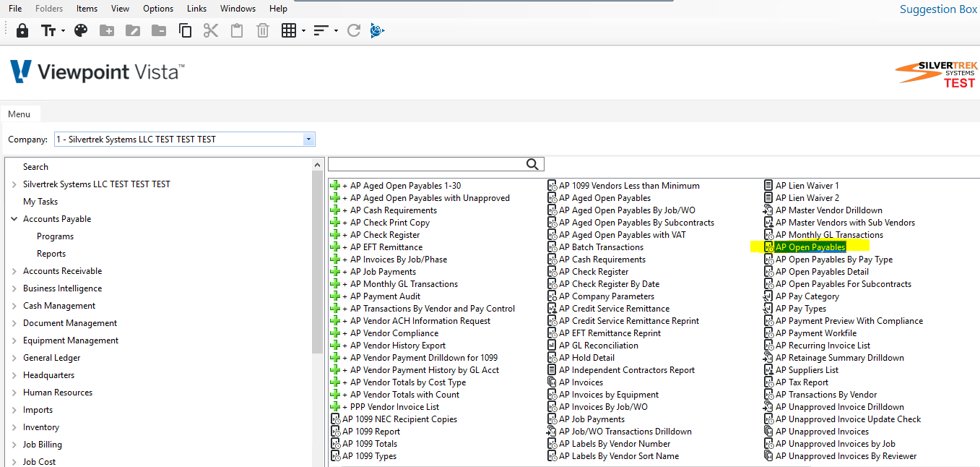Expand Silvertrek Systems LLC TEST tree node
Viewport: 980px width, 467px height.
coord(14,184)
